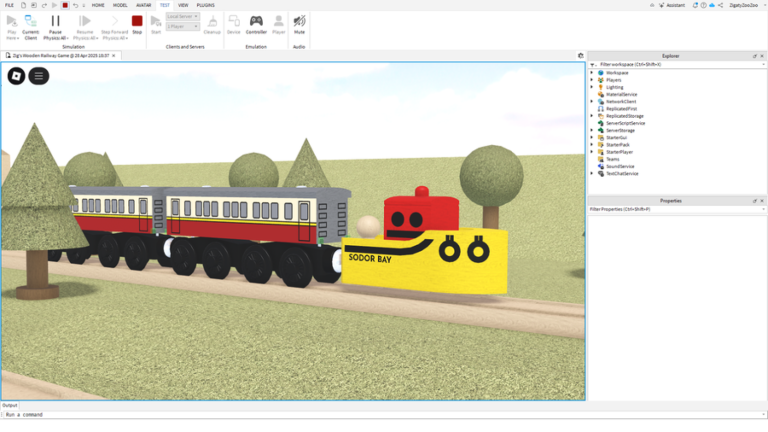Expand the NetworkClient tree node
This screenshot has height=432, width=768.
coord(592,101)
